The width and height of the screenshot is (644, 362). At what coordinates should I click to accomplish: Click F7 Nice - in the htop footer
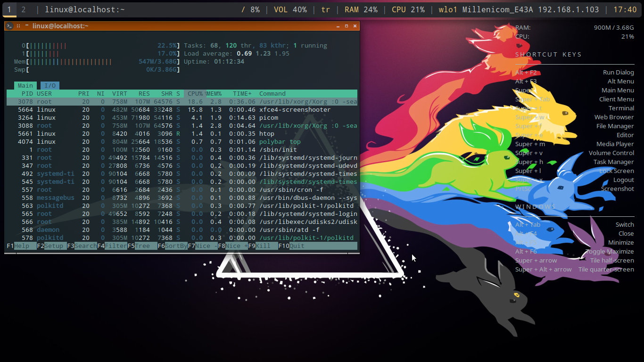(x=203, y=246)
